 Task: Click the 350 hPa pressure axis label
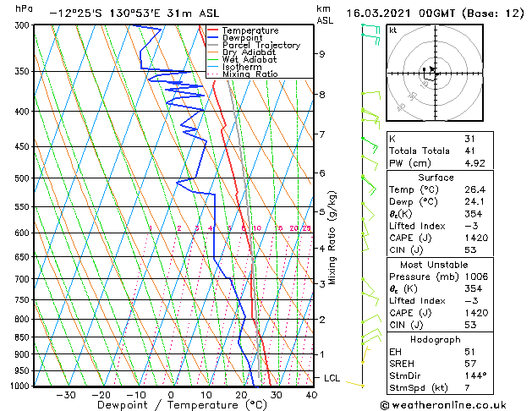(x=24, y=72)
